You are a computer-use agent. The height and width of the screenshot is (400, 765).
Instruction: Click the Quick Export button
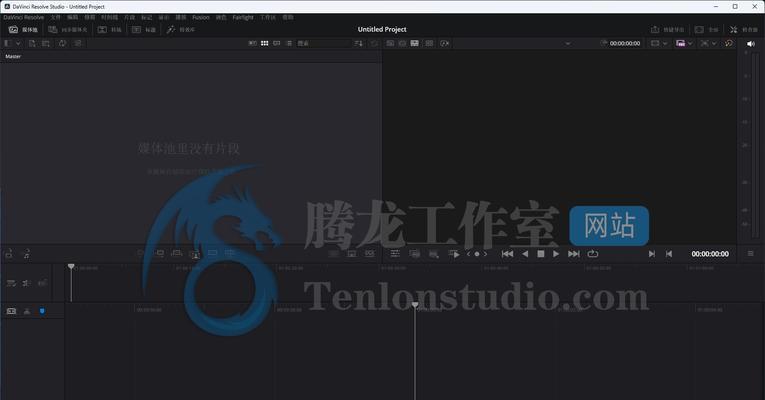[x=667, y=30]
